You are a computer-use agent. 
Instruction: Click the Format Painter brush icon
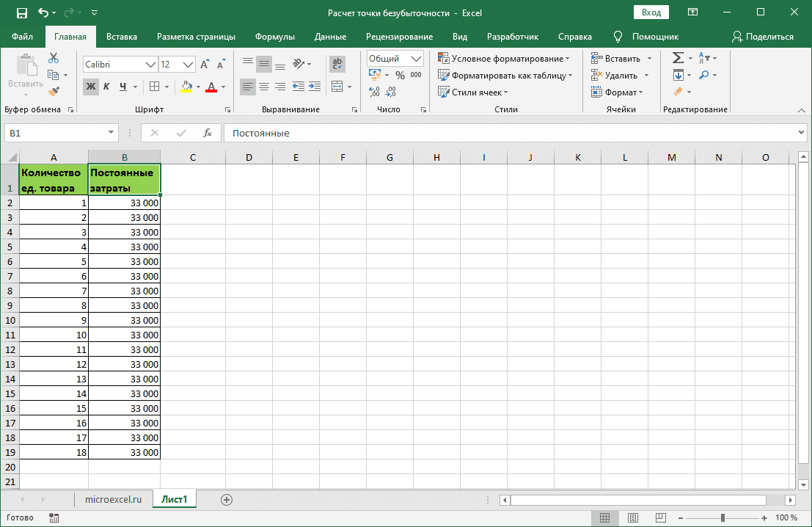point(54,91)
